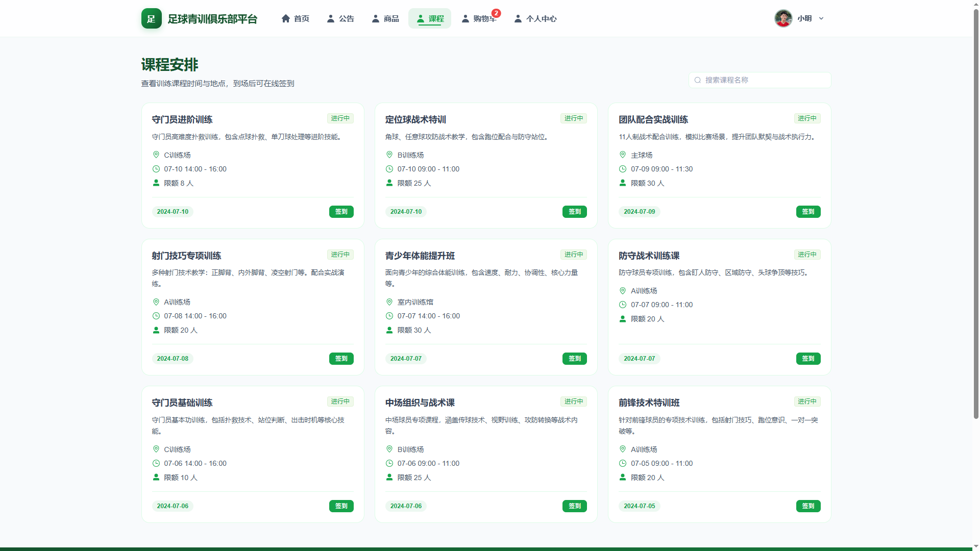Click location pin icon beside 主球场
980x551 pixels.
tap(623, 155)
